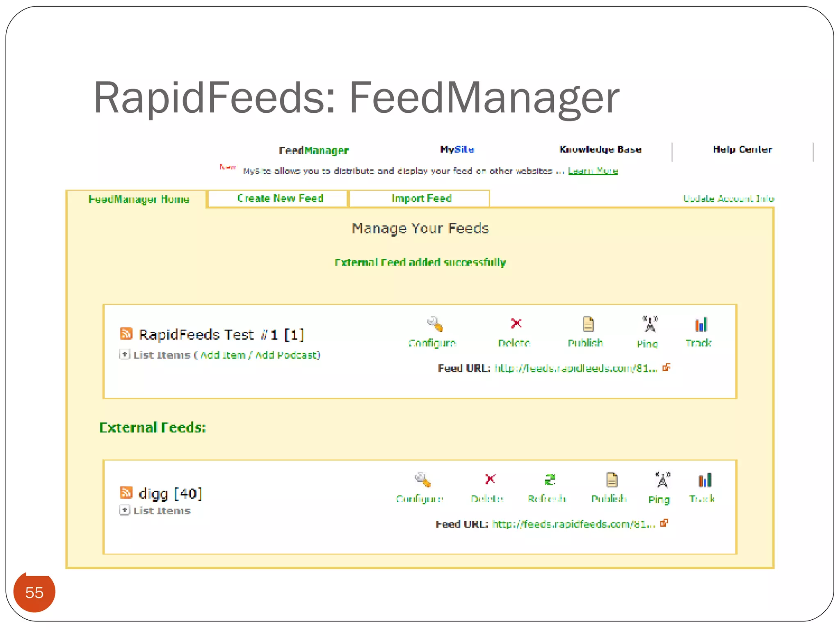Click Refresh label for digg feed
The image size is (840, 630).
tap(547, 499)
